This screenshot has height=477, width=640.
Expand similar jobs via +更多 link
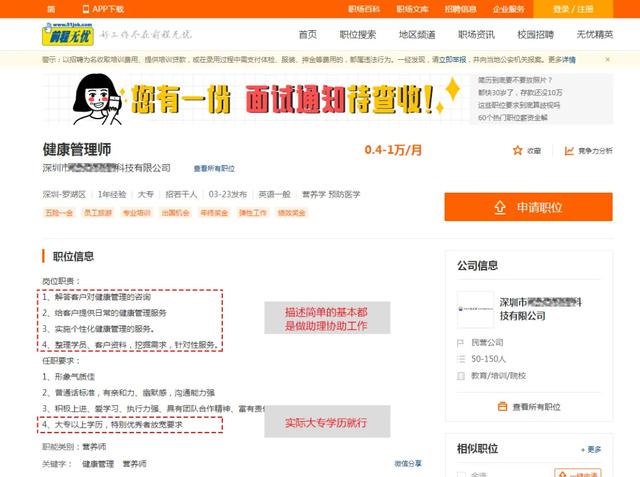[591, 449]
